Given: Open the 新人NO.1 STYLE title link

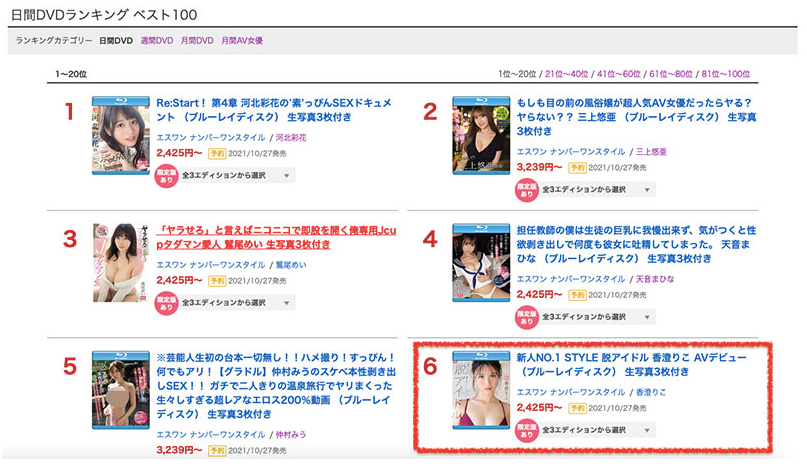Looking at the screenshot, I should point(631,364).
